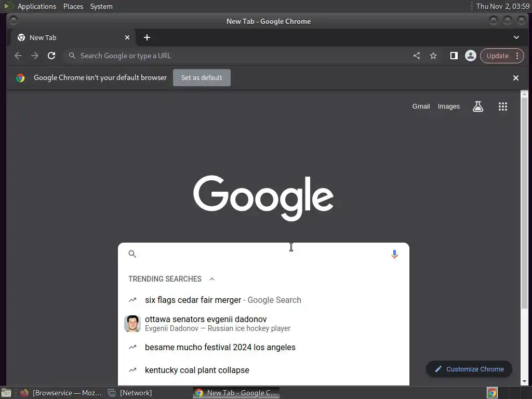Switch to the Network taskbar window

click(130, 393)
